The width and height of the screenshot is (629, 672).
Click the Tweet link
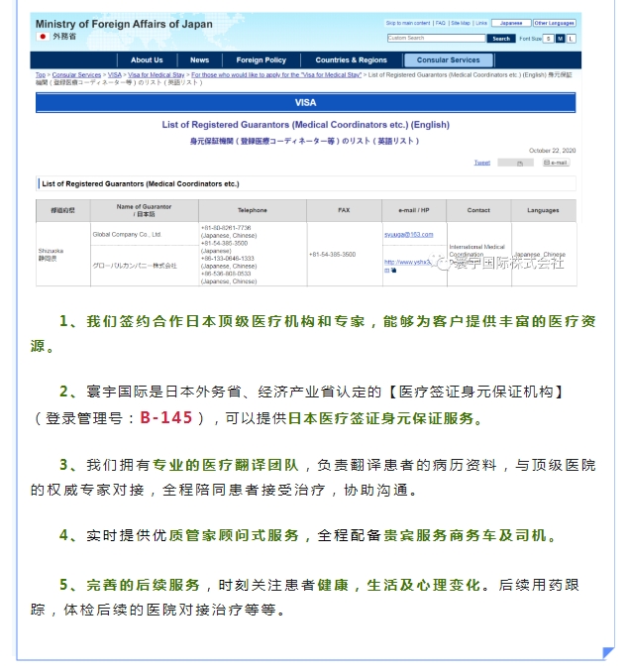click(x=482, y=163)
